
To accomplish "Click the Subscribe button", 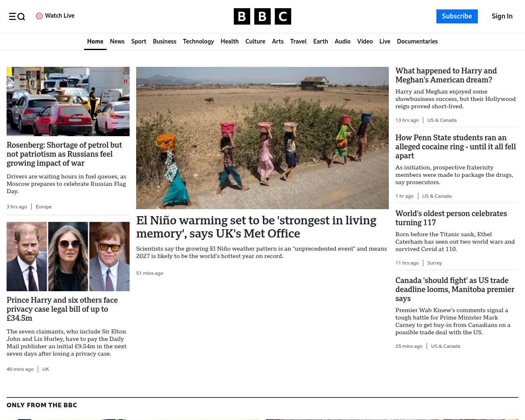I will click(457, 16).
